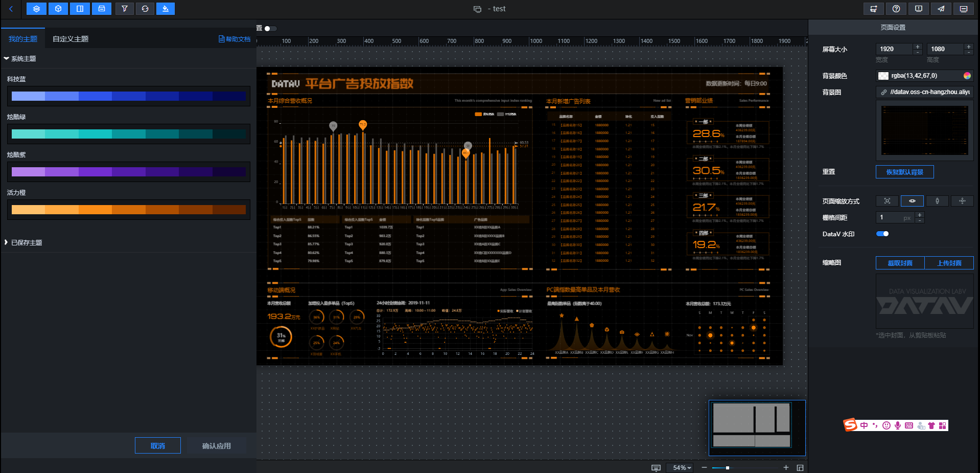Open the soft keyboard icon in the IME bar
Image resolution: width=980 pixels, height=473 pixels.
[909, 425]
